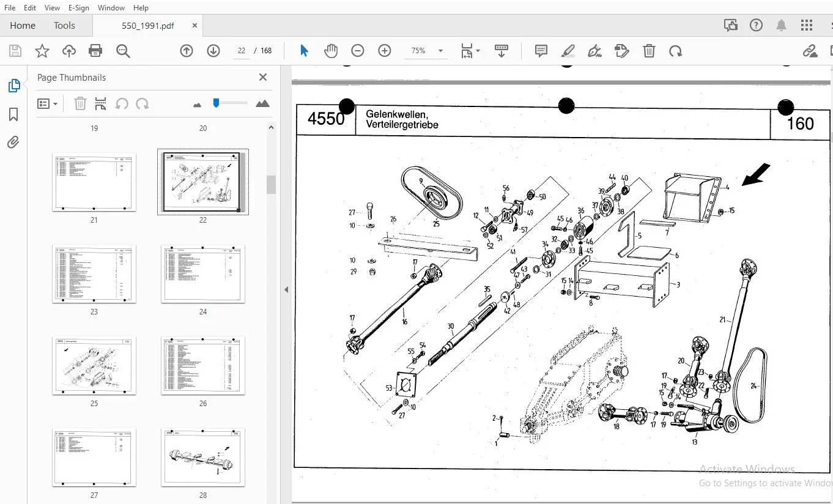Select the page 22 thumbnail
This screenshot has width=833, height=504.
tap(203, 182)
